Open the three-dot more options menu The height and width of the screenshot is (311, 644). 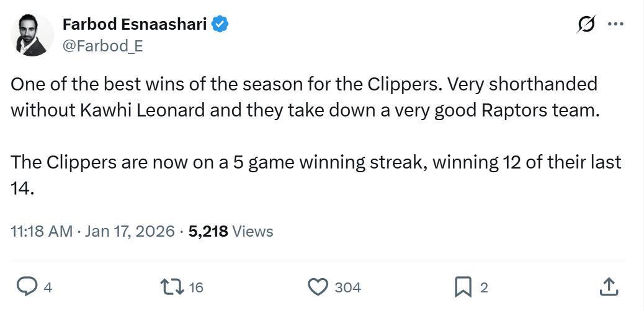click(x=615, y=24)
